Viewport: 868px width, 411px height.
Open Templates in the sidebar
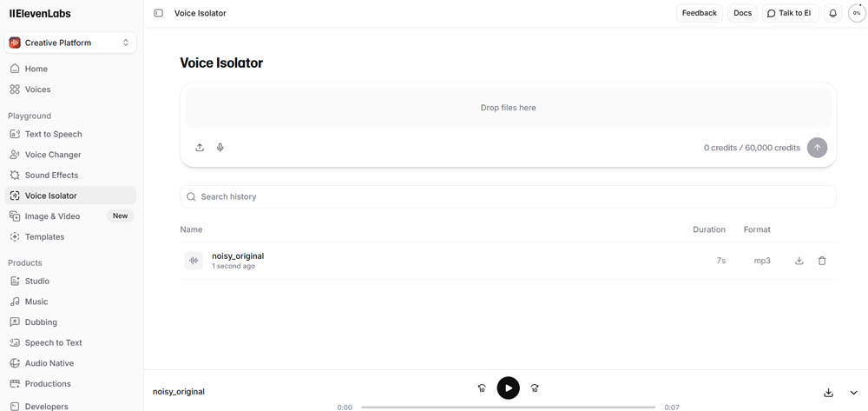pos(70,236)
